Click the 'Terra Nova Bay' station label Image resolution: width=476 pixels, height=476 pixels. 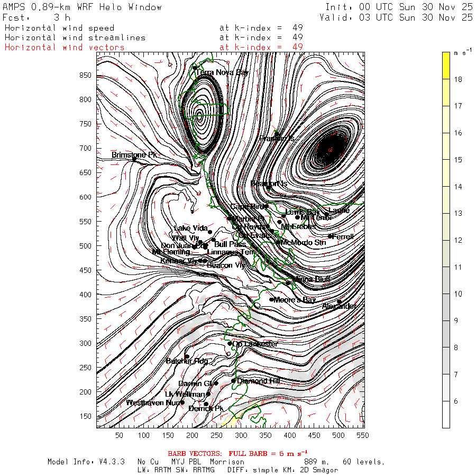(x=222, y=72)
